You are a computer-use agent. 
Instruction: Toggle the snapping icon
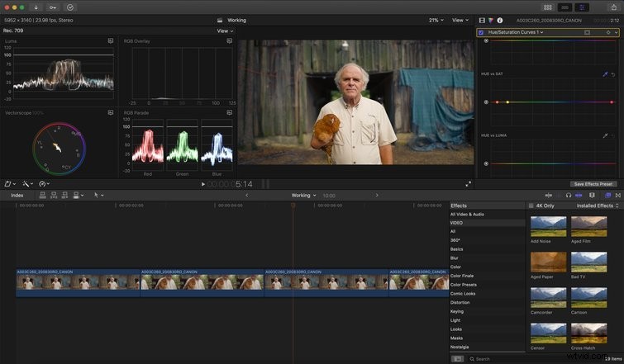[x=579, y=195]
